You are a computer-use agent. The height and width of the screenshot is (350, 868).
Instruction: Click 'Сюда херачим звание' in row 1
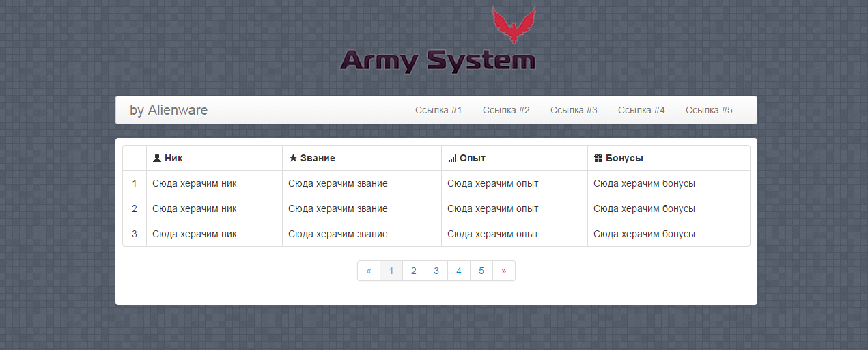pyautogui.click(x=338, y=183)
